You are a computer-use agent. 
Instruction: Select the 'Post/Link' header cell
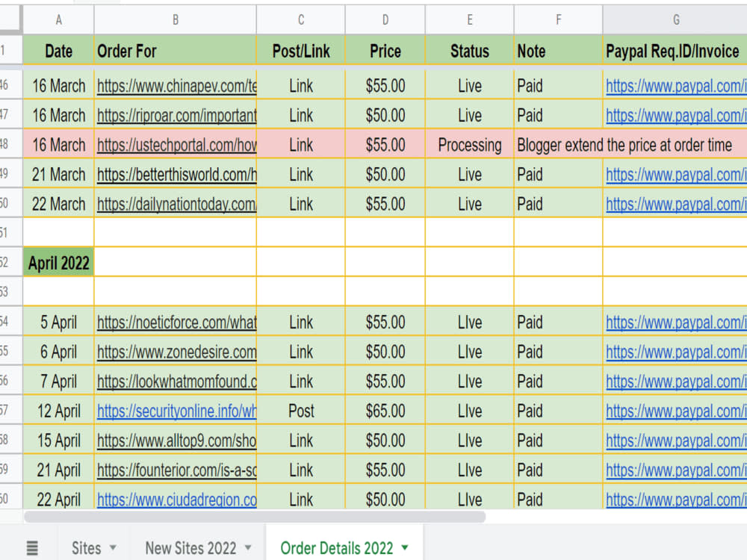[300, 51]
